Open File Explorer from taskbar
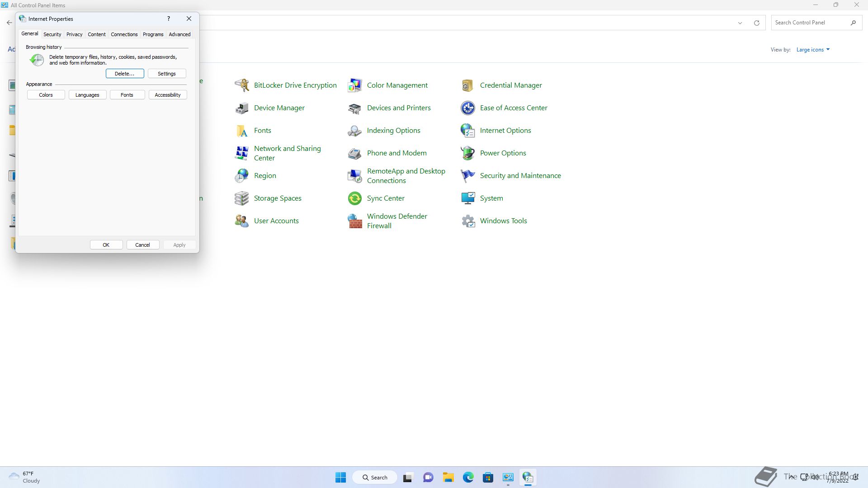868x488 pixels. point(448,477)
